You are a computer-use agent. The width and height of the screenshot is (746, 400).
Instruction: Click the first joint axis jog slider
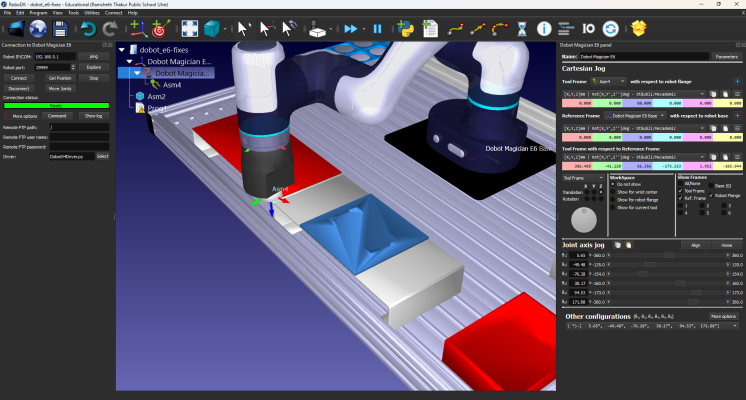pos(668,255)
